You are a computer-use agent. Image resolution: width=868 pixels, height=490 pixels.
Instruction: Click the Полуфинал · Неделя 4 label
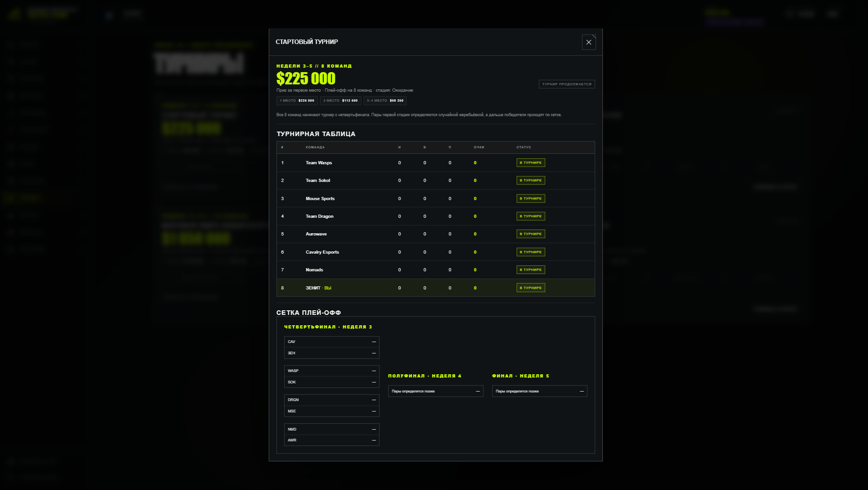pyautogui.click(x=425, y=376)
